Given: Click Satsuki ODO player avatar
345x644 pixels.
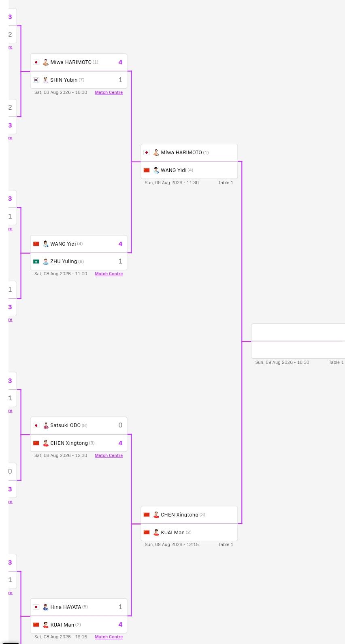Looking at the screenshot, I should (x=46, y=425).
